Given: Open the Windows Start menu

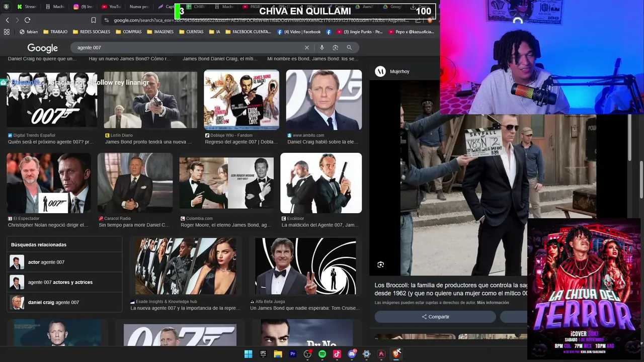Looking at the screenshot, I should 248,354.
